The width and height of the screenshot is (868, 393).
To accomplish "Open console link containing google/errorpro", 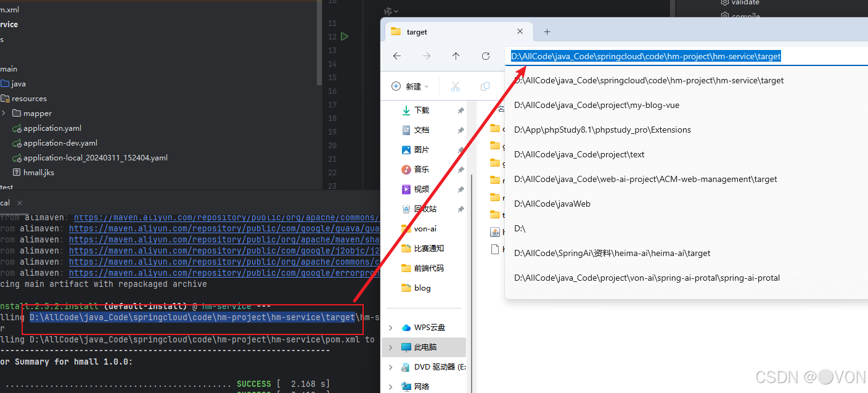I will (x=224, y=273).
